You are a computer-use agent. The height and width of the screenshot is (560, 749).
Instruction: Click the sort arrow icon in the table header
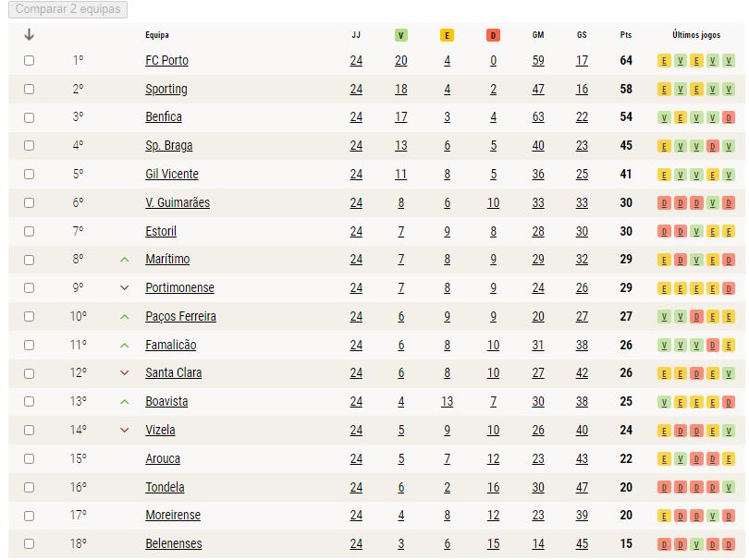(x=30, y=34)
